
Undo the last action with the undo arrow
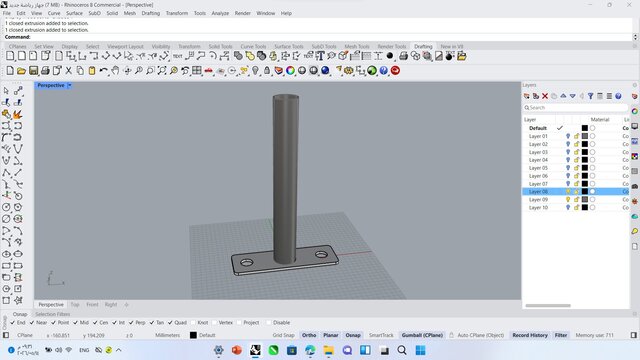(x=103, y=71)
